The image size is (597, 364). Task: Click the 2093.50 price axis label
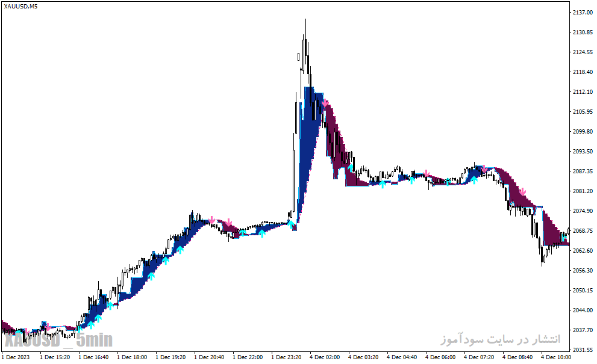click(x=583, y=152)
